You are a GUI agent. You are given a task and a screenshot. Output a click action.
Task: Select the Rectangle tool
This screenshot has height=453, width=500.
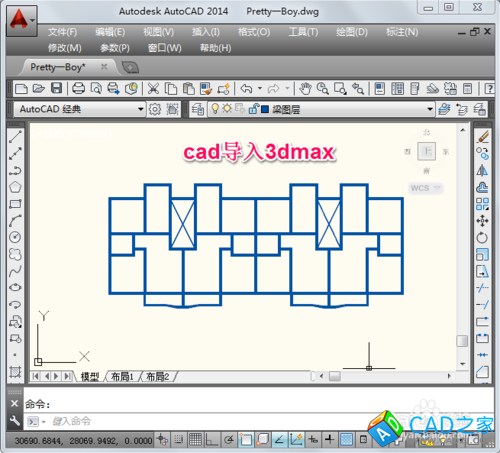point(15,204)
